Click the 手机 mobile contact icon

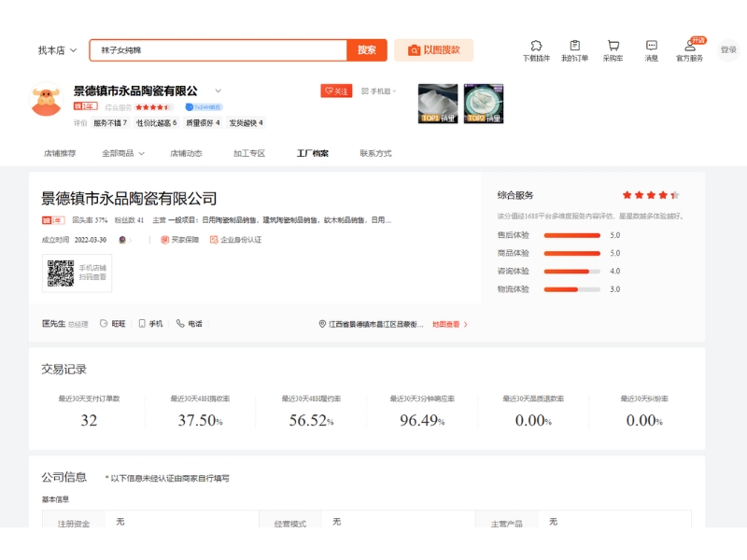150,324
